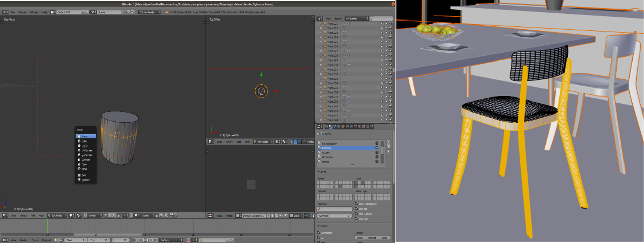Toggle the Use Environment checkbox
This screenshot has width=644, height=243.
click(356, 204)
